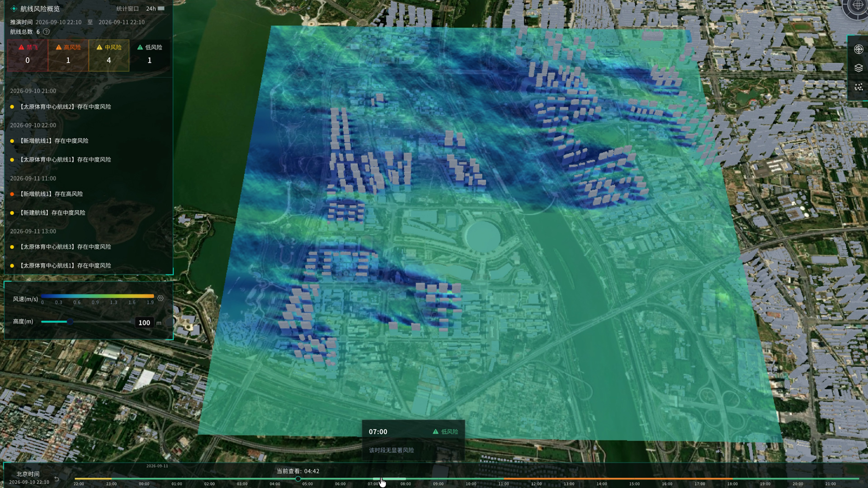Click simulation end time 2026-09-11 22:10

pos(122,22)
